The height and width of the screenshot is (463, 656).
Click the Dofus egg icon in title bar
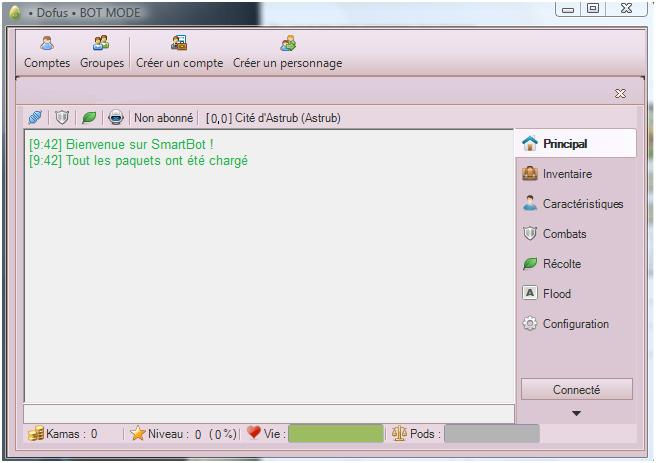tap(15, 13)
